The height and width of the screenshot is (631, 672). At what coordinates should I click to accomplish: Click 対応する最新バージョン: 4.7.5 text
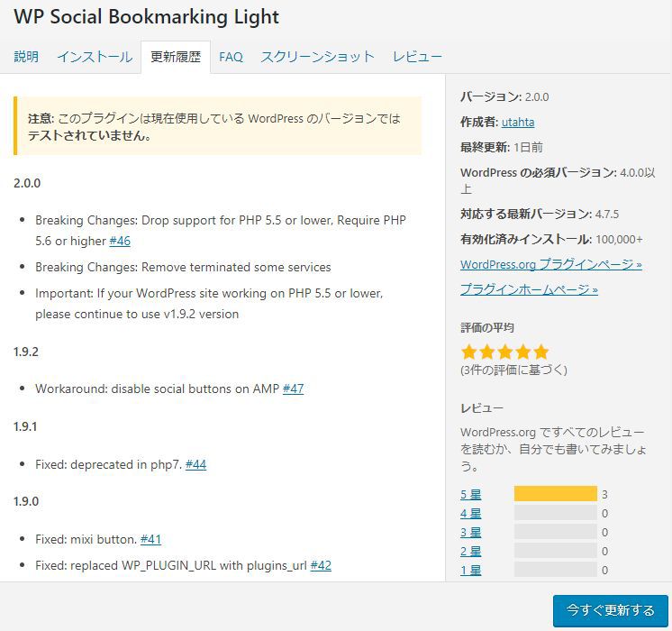[540, 214]
